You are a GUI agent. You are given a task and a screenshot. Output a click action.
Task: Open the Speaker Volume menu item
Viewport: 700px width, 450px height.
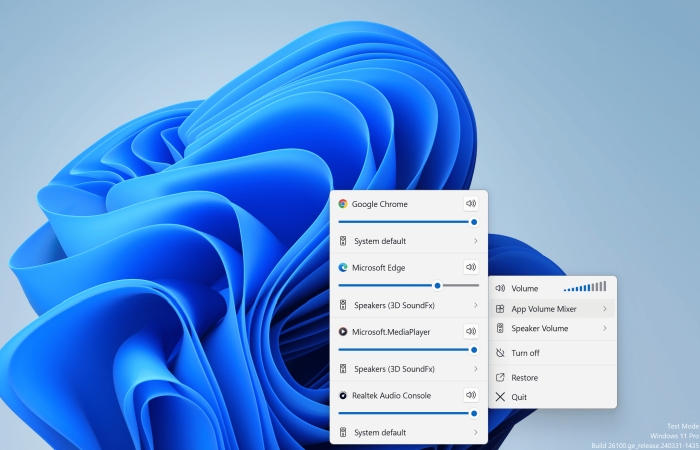coord(553,328)
